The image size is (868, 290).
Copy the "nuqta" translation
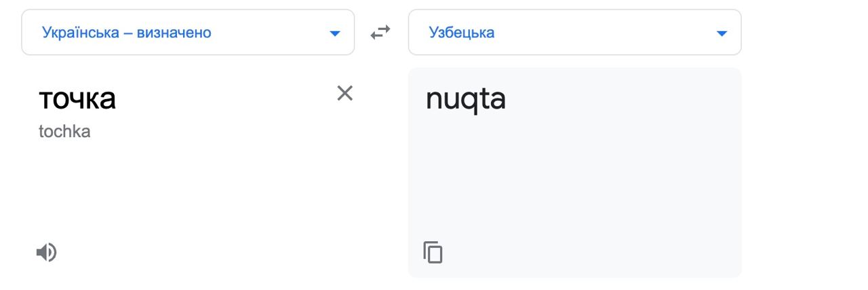click(x=433, y=252)
